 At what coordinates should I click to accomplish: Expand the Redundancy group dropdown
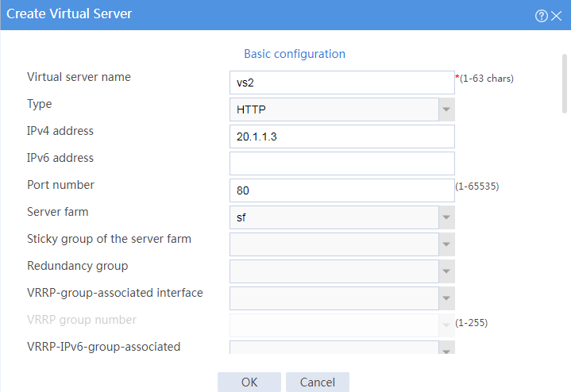pos(446,271)
